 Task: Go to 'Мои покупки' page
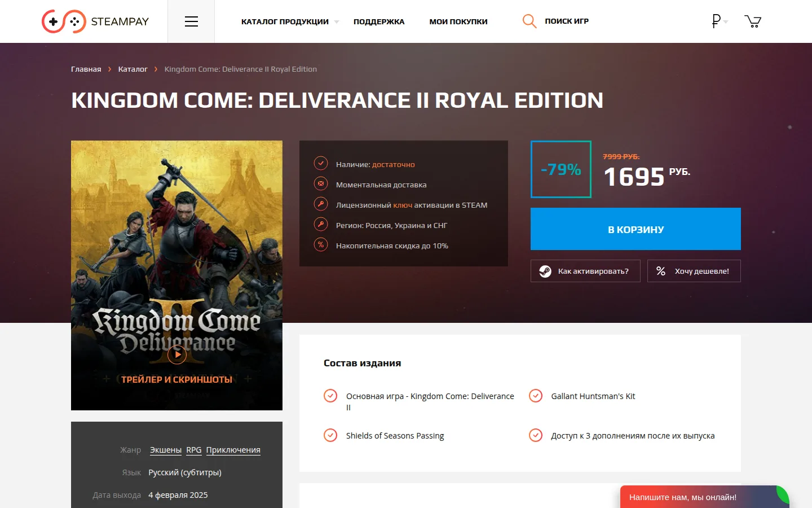[x=458, y=21]
